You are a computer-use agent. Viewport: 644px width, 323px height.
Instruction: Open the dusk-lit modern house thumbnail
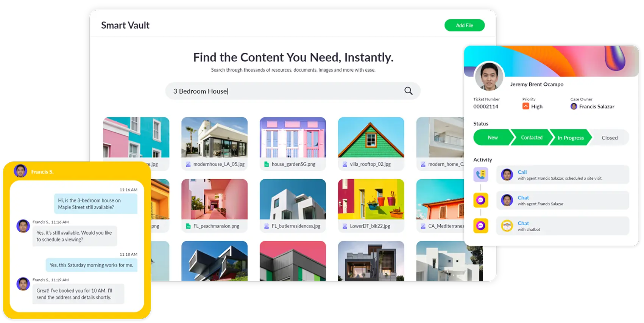pyautogui.click(x=371, y=261)
